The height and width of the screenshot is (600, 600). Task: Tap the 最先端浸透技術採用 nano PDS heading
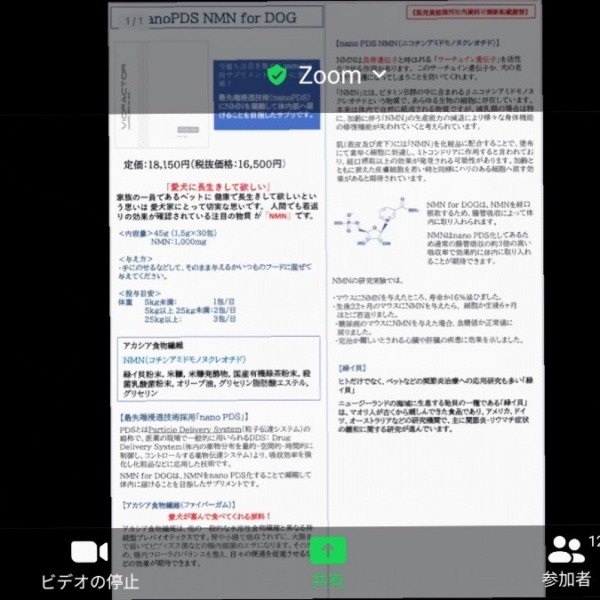tap(184, 417)
